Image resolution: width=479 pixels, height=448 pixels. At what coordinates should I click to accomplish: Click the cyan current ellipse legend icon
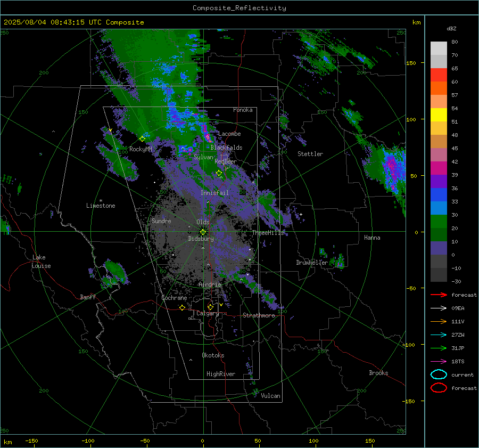point(439,374)
